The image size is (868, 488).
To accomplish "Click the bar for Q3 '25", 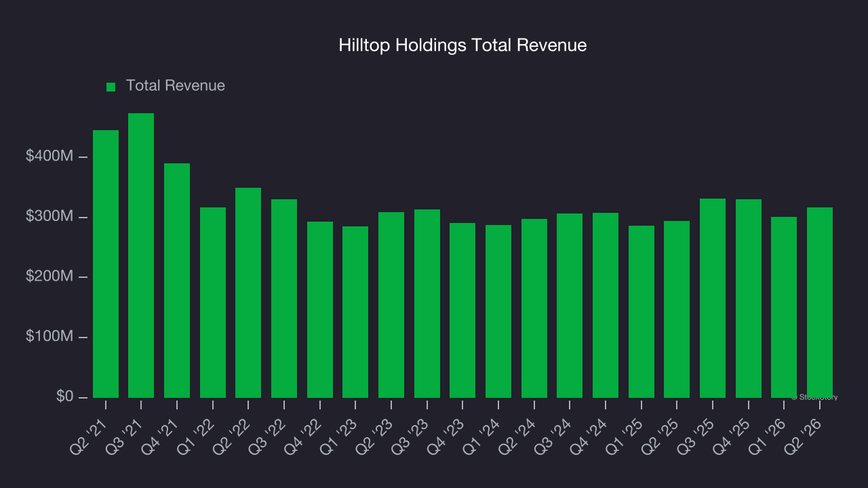I will [713, 298].
